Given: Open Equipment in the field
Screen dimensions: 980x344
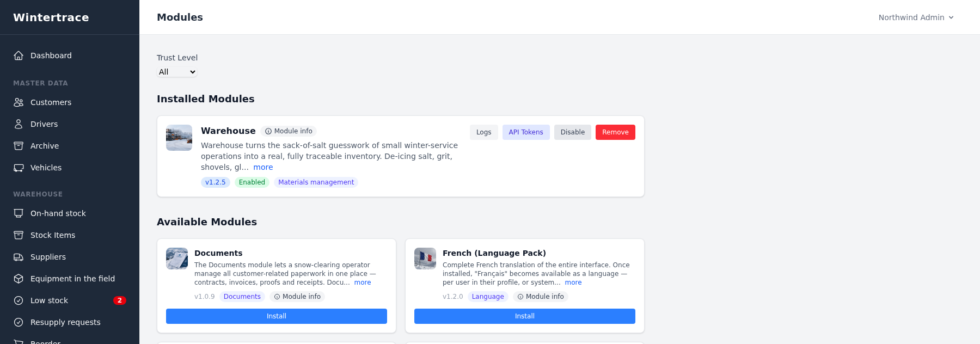Looking at the screenshot, I should pos(70,279).
